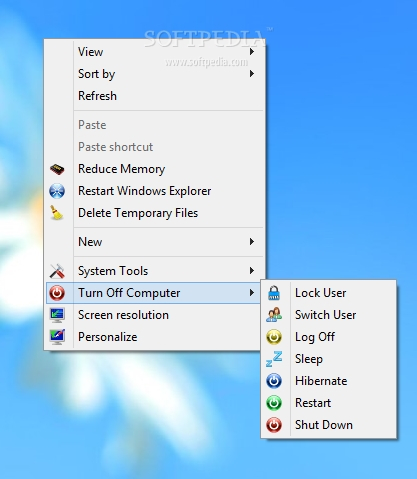Viewport: 417px width, 479px height.
Task: Click the Sleep Zz icon
Action: [x=274, y=359]
